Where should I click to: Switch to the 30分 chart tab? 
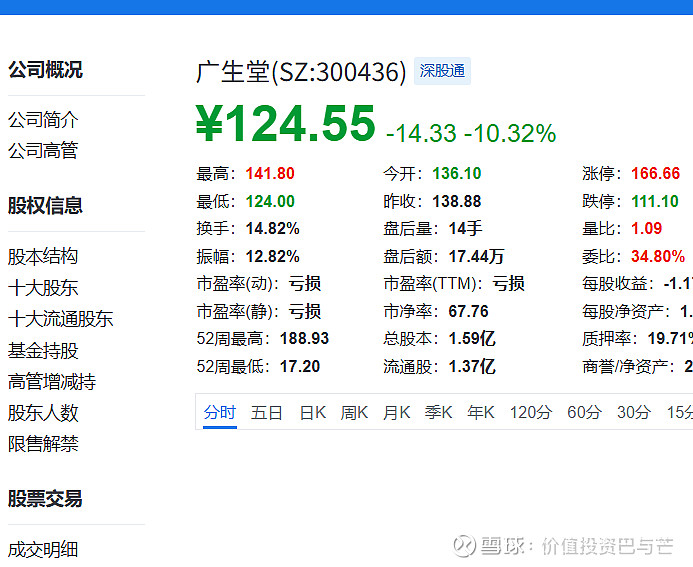(x=634, y=413)
